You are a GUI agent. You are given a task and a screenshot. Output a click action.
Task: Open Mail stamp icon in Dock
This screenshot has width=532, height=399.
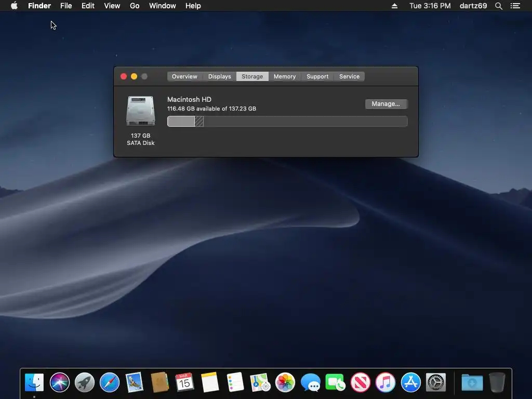[135, 382]
